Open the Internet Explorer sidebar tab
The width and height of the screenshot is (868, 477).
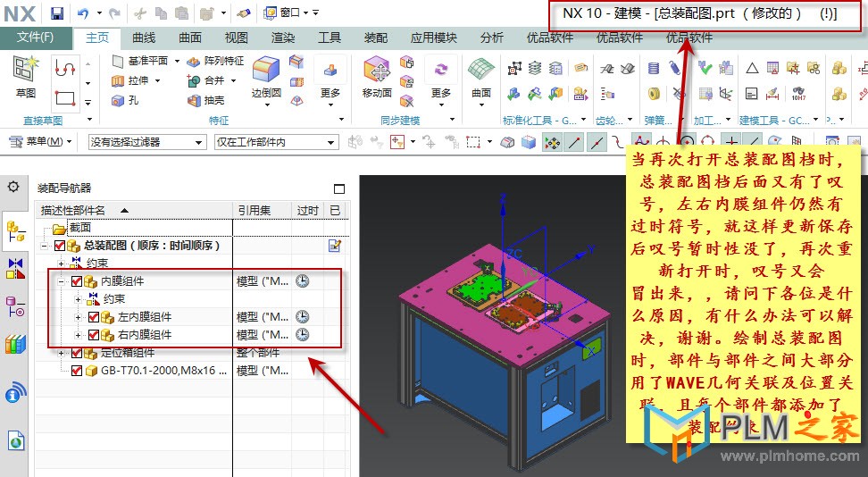click(x=15, y=441)
